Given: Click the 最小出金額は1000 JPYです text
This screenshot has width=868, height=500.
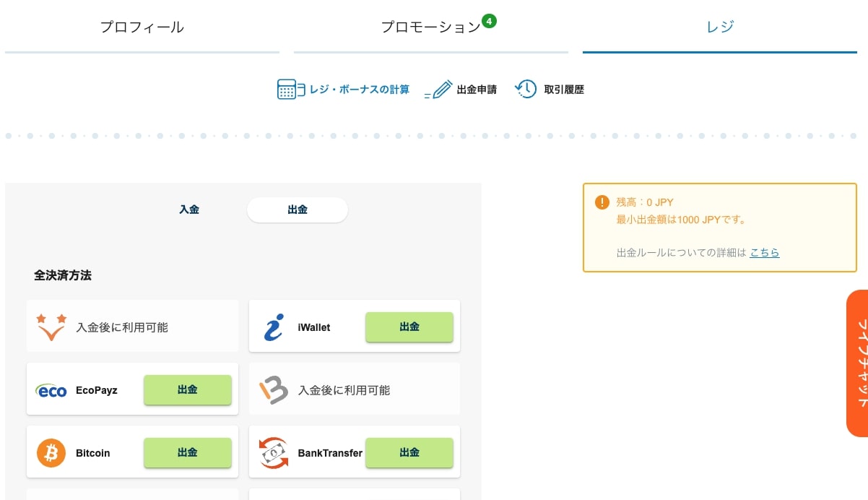Looking at the screenshot, I should 682,220.
